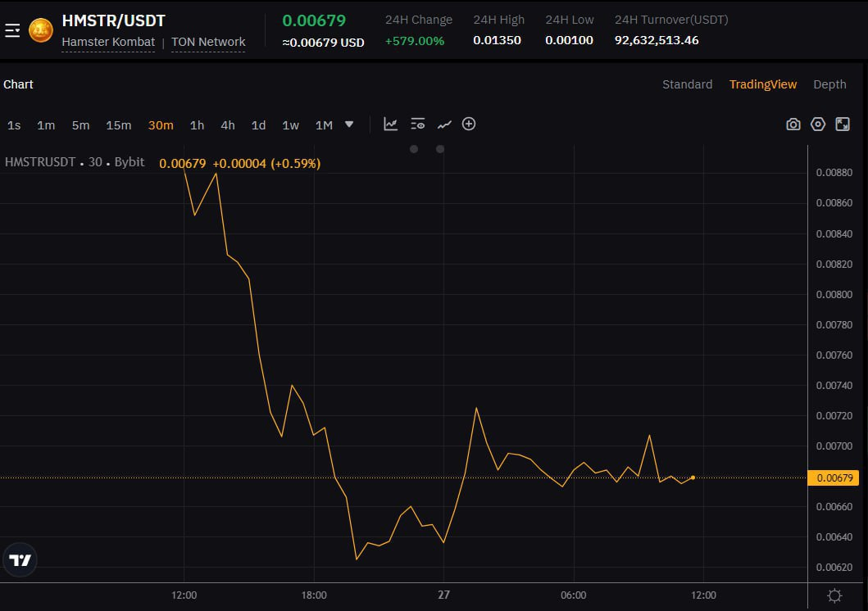Click the Hamster Kombat link
Screen dimensions: 868x611
click(x=108, y=42)
